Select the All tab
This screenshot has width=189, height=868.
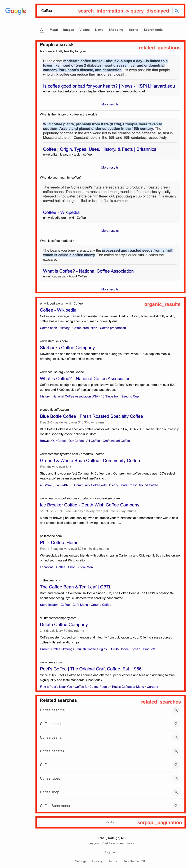tap(43, 30)
